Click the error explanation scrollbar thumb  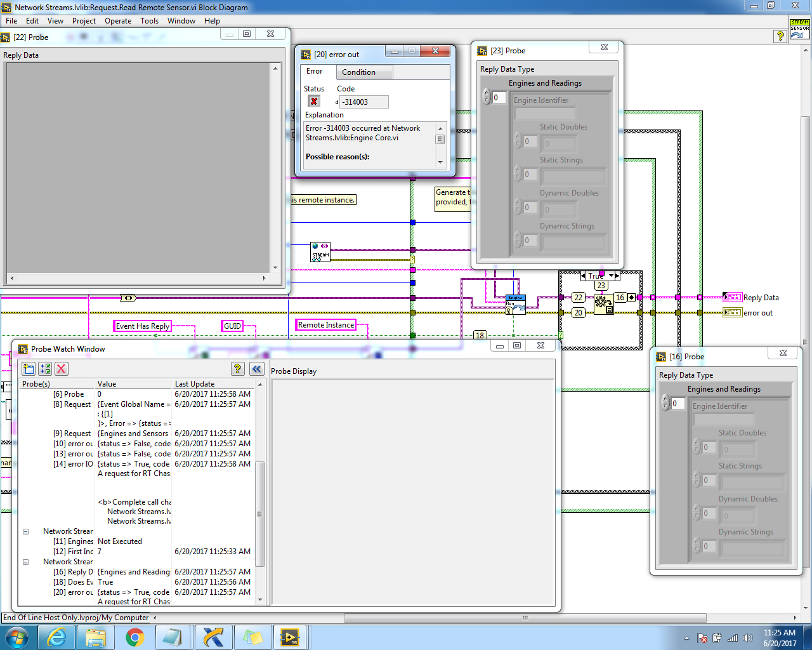[x=440, y=140]
